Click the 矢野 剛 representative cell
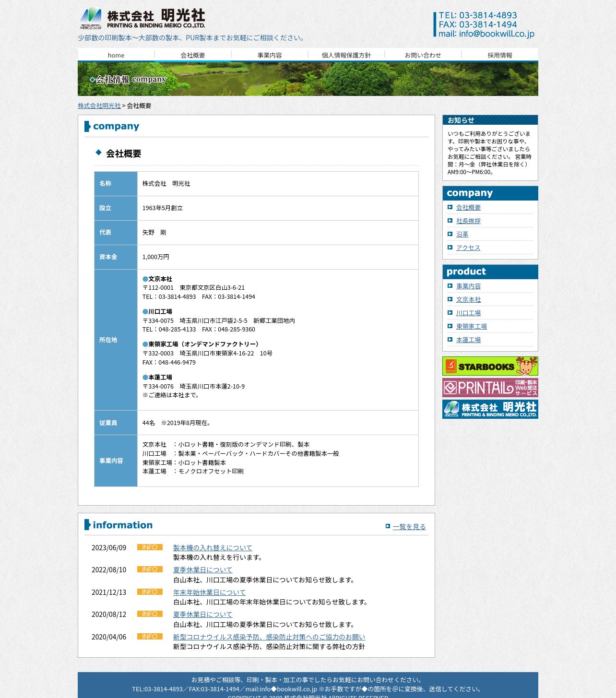The image size is (616, 698). point(278,233)
